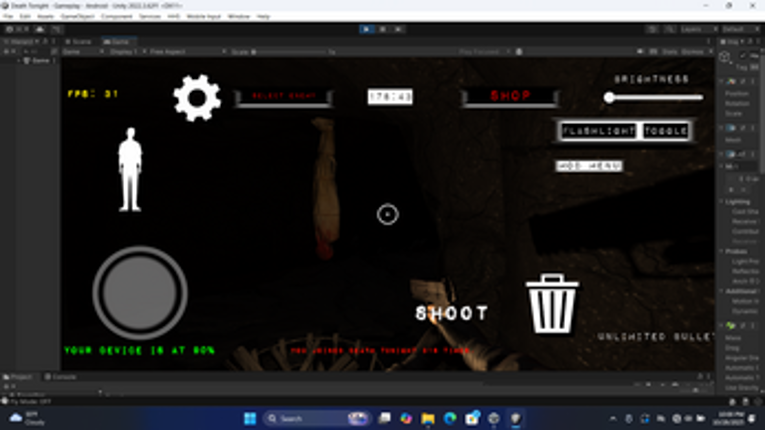The image size is (765, 430).
Task: Collapse the Additional Settings section in Inspector
Action: pos(722,291)
